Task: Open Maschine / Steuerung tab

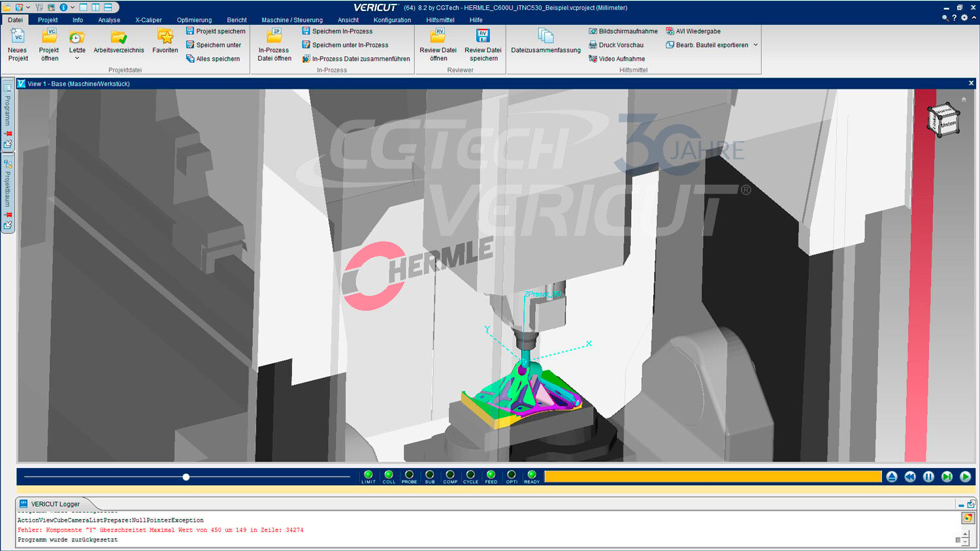Action: coord(292,20)
